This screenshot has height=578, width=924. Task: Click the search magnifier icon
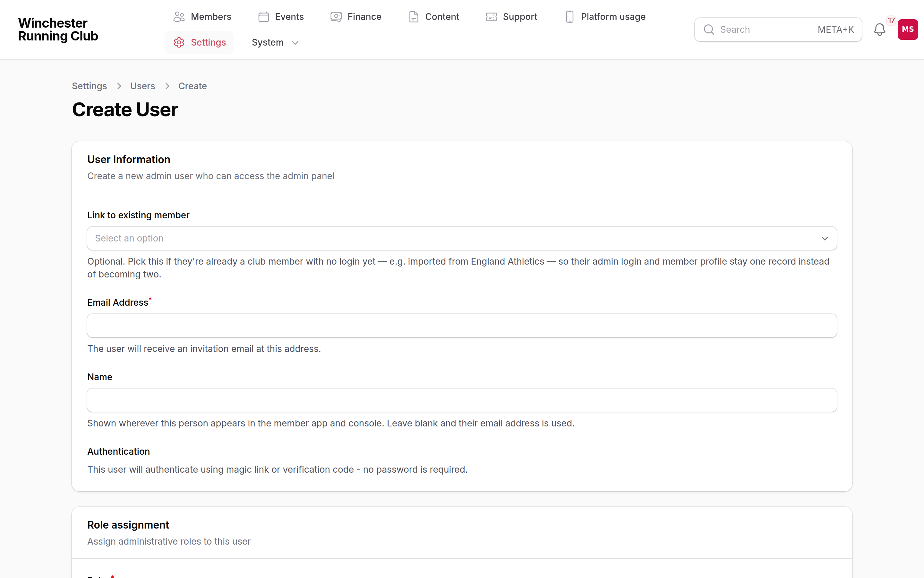(x=709, y=30)
